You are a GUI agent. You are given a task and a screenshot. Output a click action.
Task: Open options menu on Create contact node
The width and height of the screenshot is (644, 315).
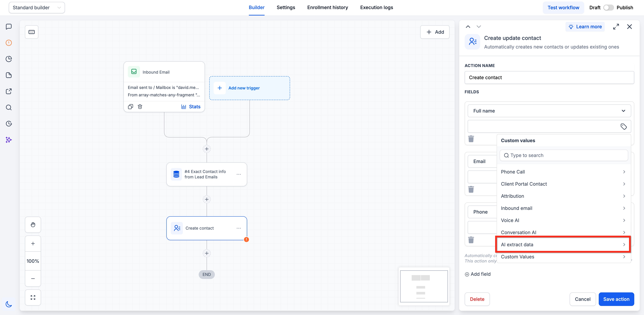[x=239, y=228]
